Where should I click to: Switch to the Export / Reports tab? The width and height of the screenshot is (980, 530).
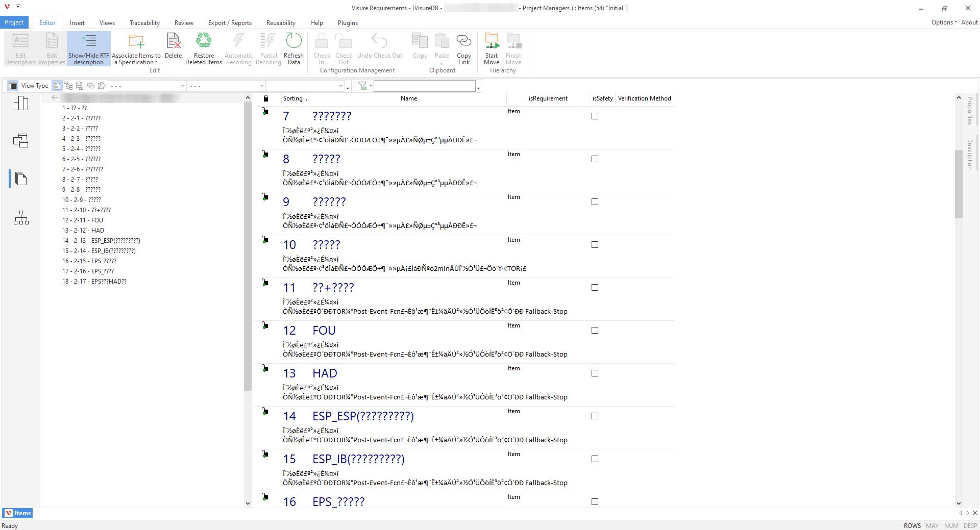[x=230, y=23]
